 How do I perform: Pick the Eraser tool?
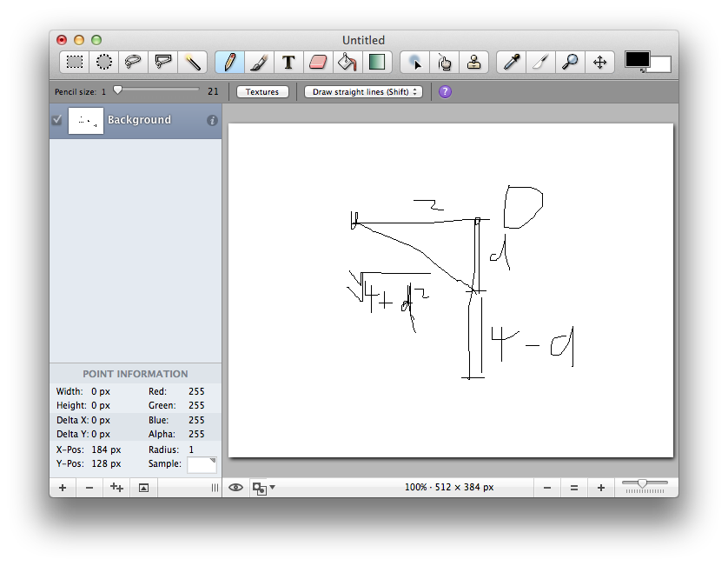[318, 62]
